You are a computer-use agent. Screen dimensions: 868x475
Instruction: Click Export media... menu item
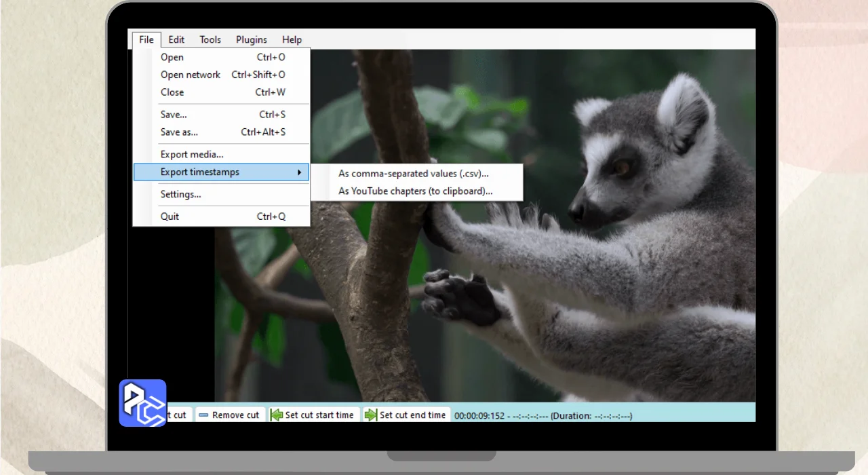click(192, 155)
